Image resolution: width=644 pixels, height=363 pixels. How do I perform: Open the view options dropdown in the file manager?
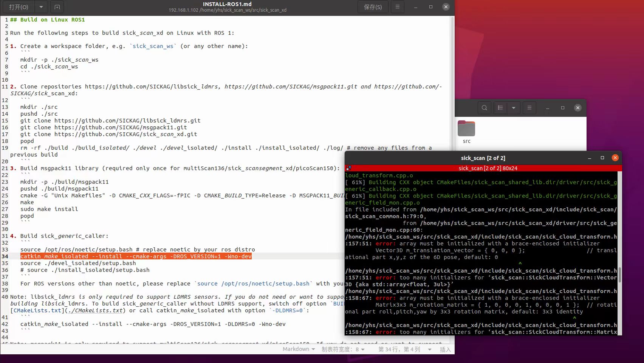513,108
